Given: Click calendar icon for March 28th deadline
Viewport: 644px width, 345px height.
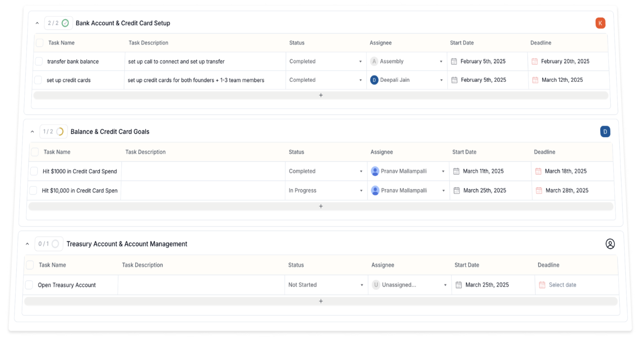Looking at the screenshot, I should pos(539,190).
